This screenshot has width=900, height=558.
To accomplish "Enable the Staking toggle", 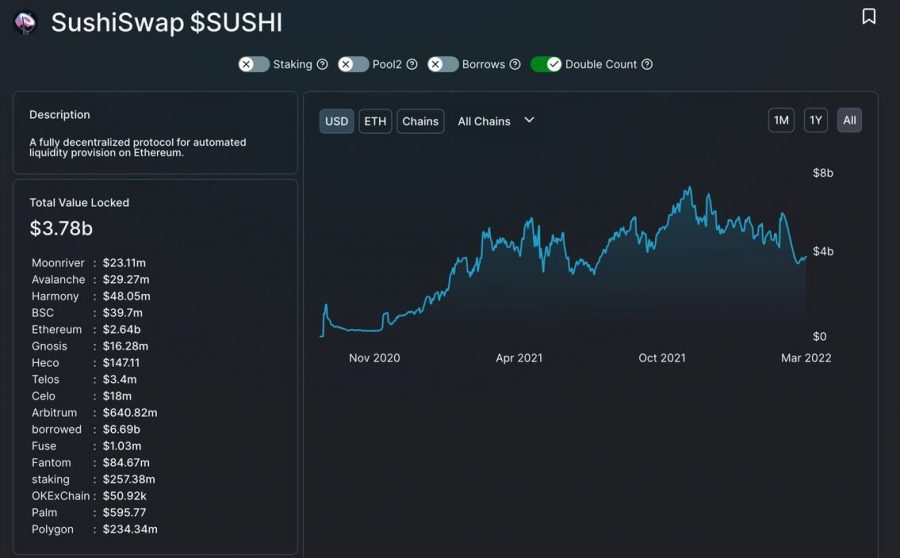I will click(254, 64).
